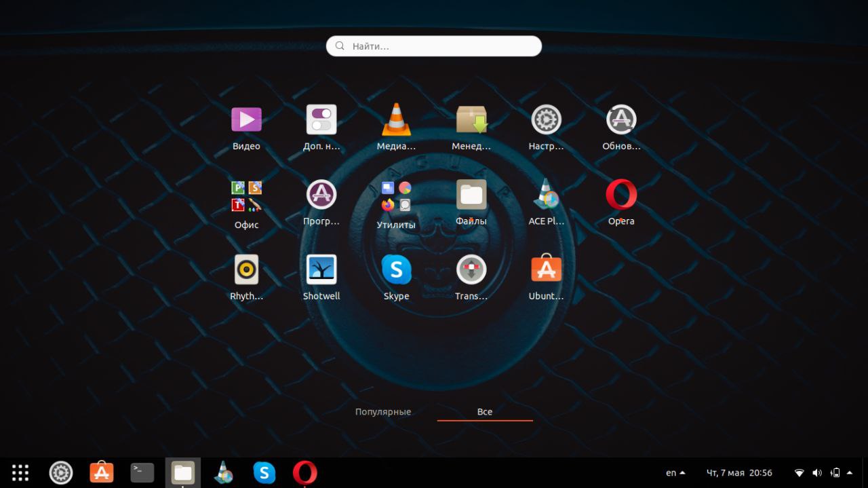Image resolution: width=868 pixels, height=488 pixels.
Task: Open Менед… package manager
Action: [471, 120]
